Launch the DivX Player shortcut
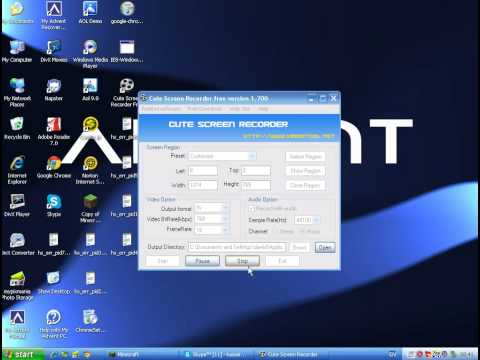The width and height of the screenshot is (480, 360). point(17,206)
